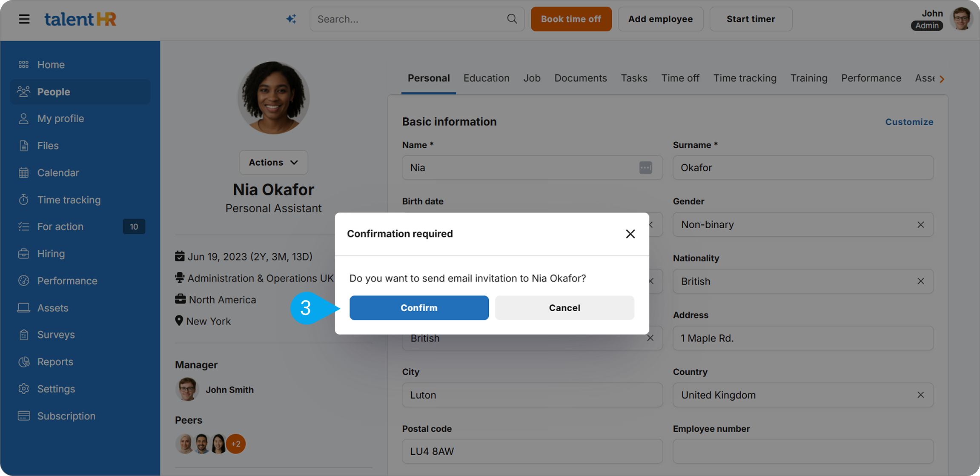Cancel the email invitation dialog
The width and height of the screenshot is (980, 476).
point(564,308)
